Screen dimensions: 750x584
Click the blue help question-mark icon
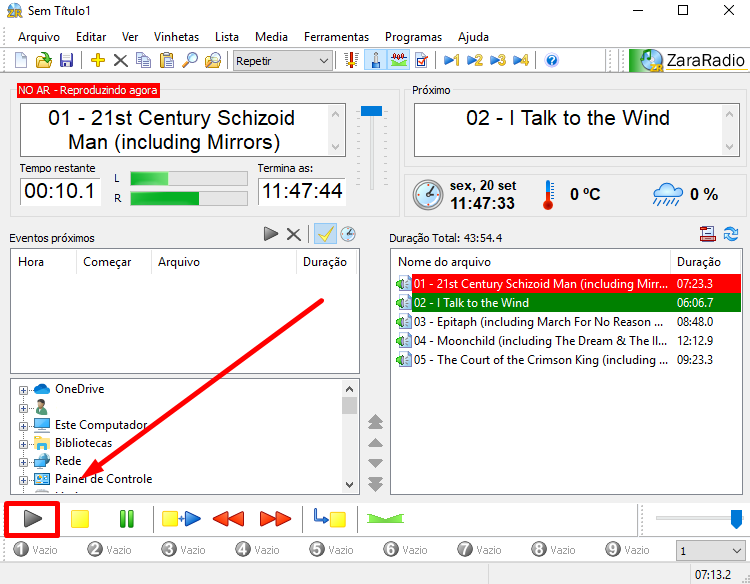[551, 61]
